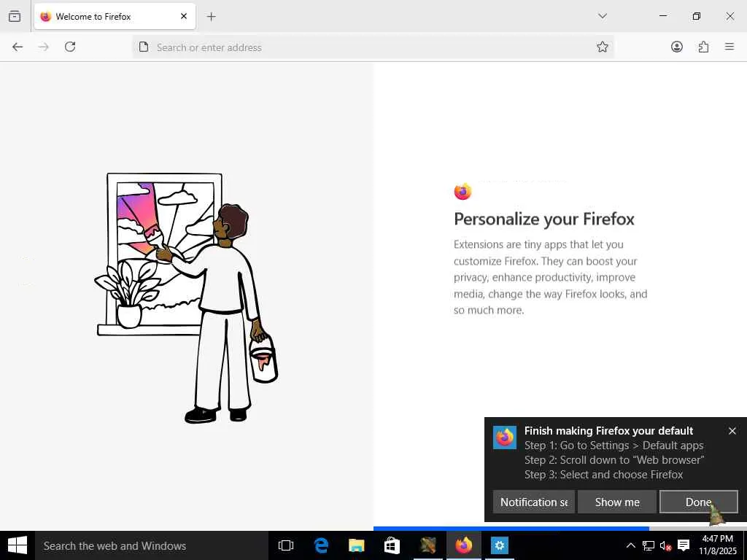The height and width of the screenshot is (560, 747).
Task: Expand the list all tabs chevron
Action: click(603, 16)
